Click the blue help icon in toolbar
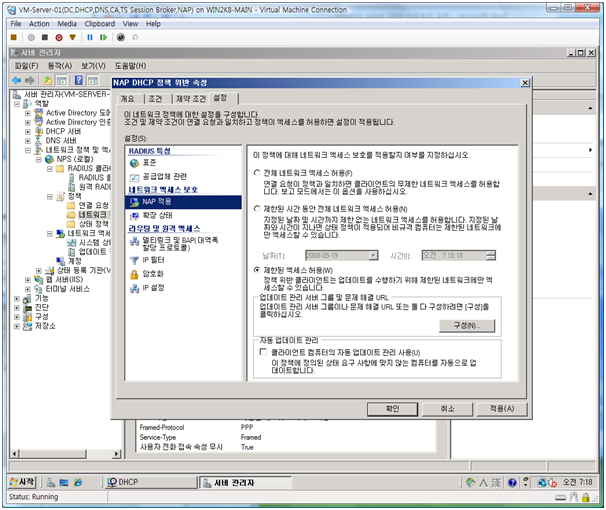The image size is (606, 510). [x=78, y=80]
